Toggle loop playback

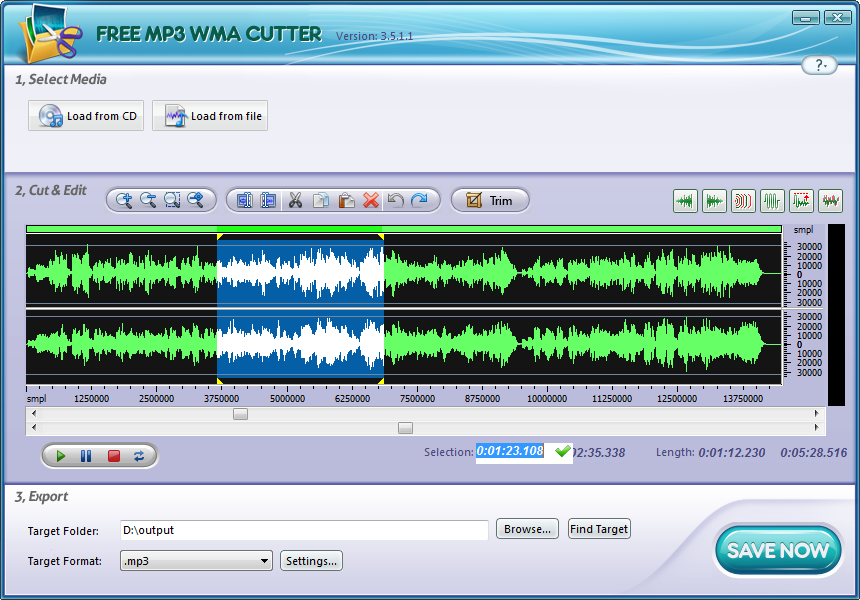pos(139,456)
